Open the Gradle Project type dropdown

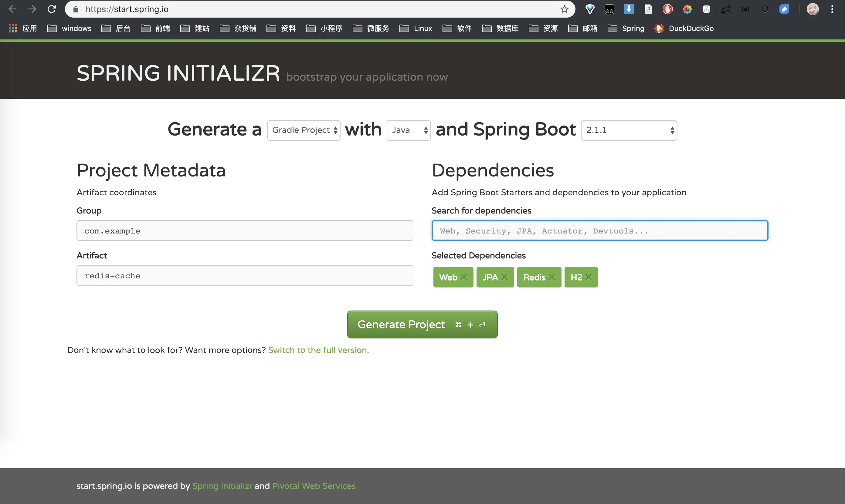tap(304, 130)
